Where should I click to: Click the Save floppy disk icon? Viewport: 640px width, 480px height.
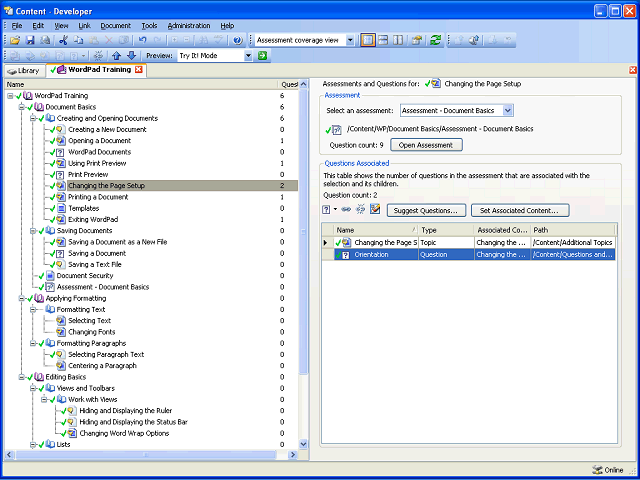[x=30, y=40]
